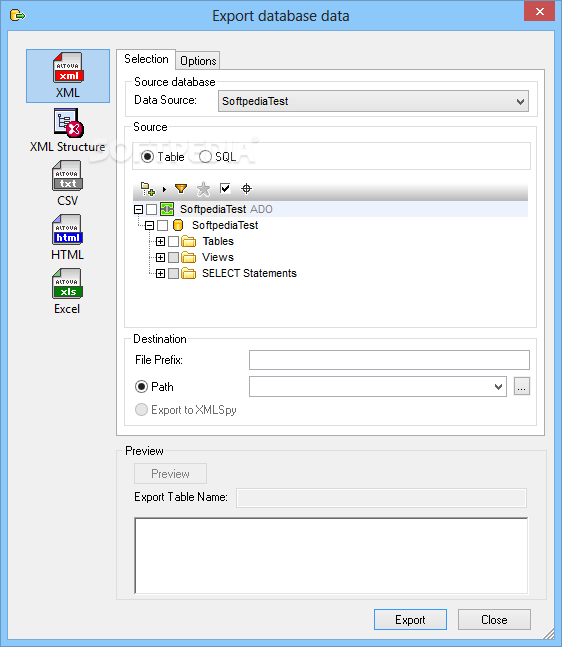Select the Table source radio button
The image size is (562, 647).
point(147,157)
